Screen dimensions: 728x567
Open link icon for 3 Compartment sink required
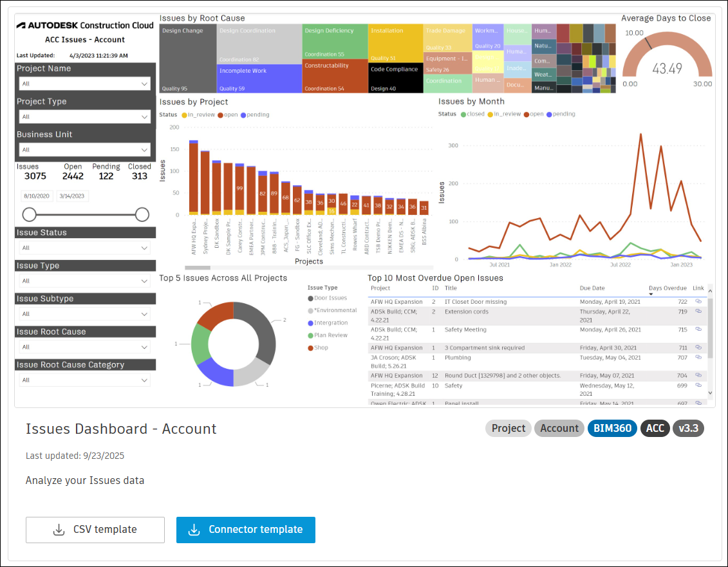coord(698,348)
